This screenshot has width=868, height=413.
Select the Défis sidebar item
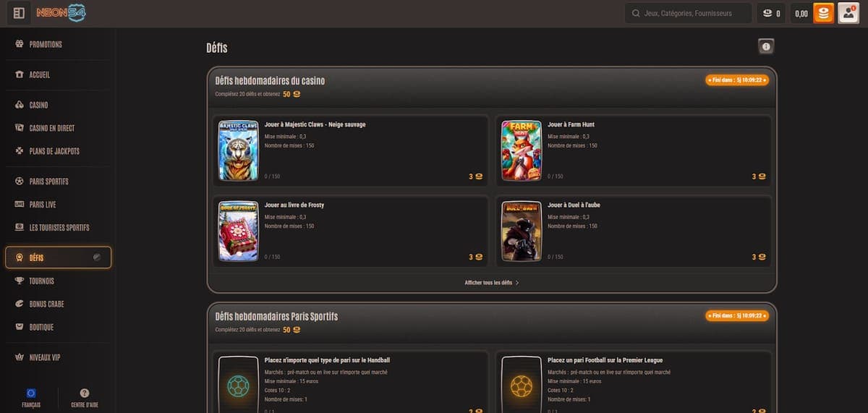coord(58,257)
